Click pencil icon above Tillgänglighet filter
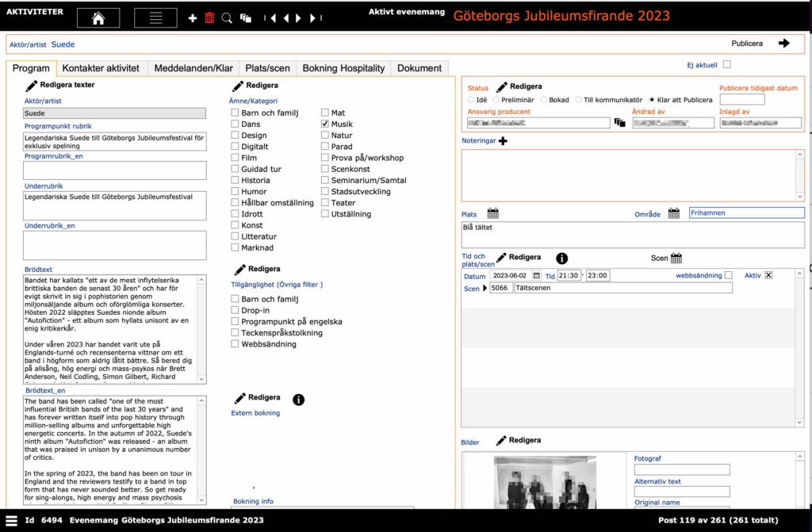Screen dimensions: 812x532 [239, 270]
